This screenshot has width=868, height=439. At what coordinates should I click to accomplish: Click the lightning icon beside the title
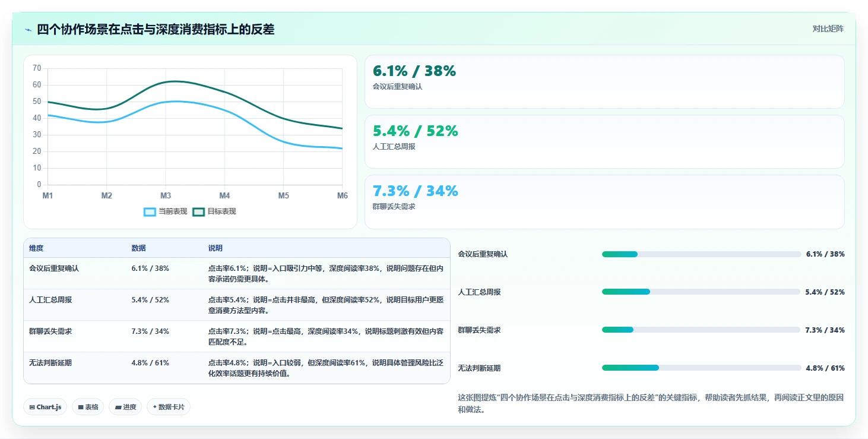click(x=28, y=30)
